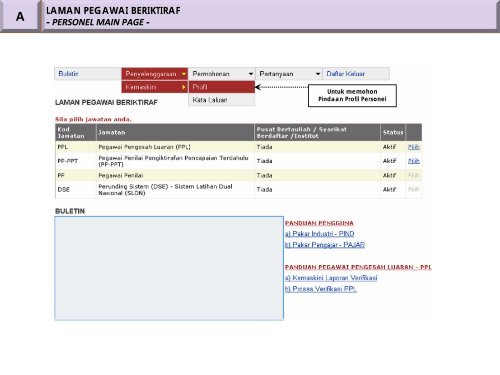This screenshot has height=375, width=500.
Task: Expand the Pertanyaan dropdown arrow
Action: [x=318, y=74]
